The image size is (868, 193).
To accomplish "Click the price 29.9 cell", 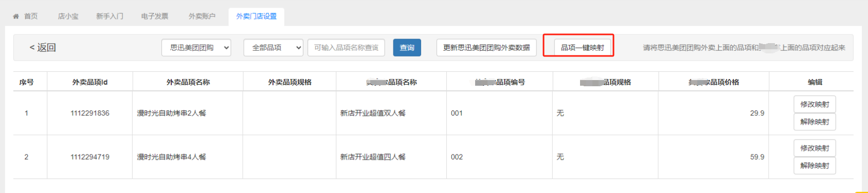I will [714, 113].
